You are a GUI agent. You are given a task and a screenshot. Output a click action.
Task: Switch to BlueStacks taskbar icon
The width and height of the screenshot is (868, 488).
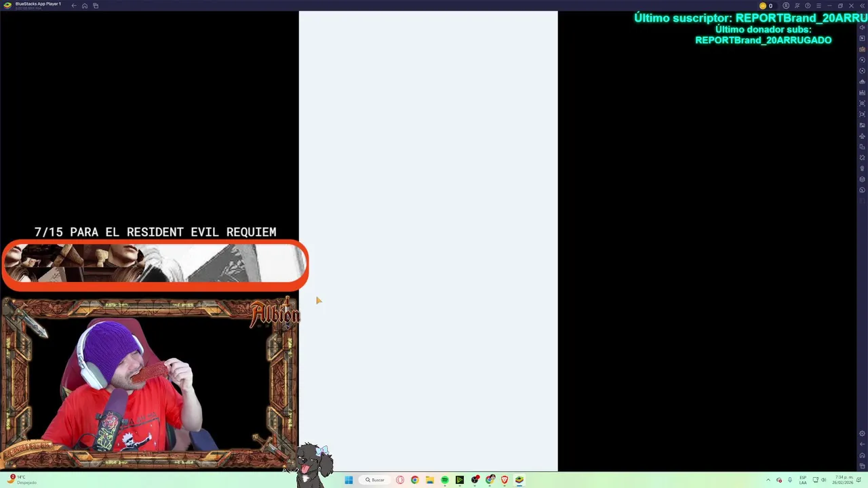[x=519, y=480]
